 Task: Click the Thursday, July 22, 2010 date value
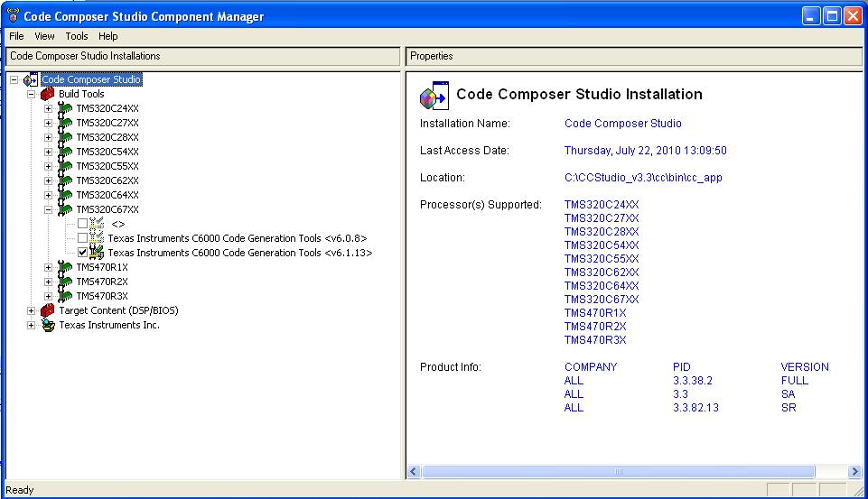[x=646, y=151]
